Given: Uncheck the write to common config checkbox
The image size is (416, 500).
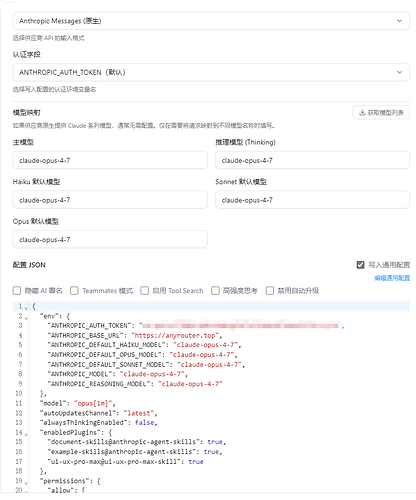Looking at the screenshot, I should pyautogui.click(x=360, y=265).
